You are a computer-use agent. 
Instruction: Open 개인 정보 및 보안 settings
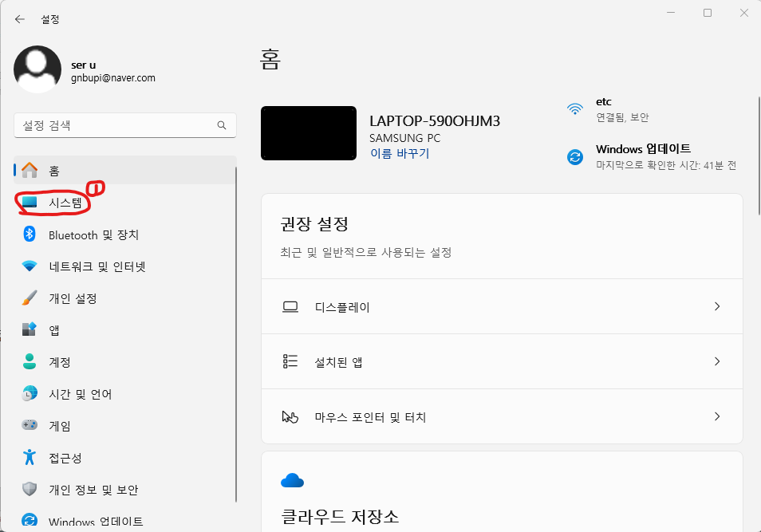pyautogui.click(x=124, y=490)
